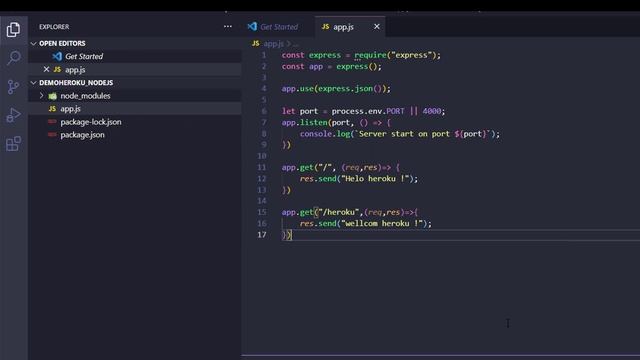Viewport: 640px width, 360px height.
Task: Click the 4000 port value on line 6
Action: coord(432,111)
